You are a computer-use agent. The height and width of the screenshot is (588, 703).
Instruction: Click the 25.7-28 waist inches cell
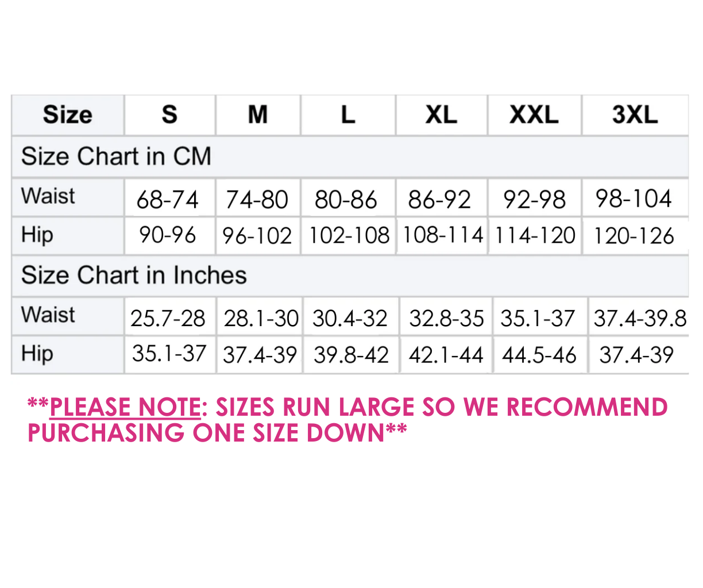168,318
